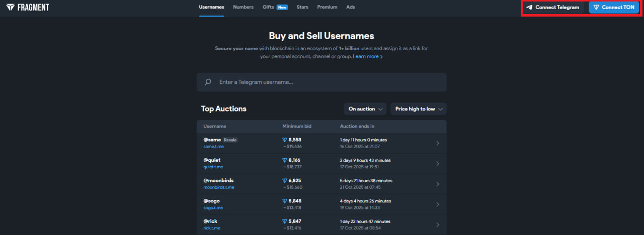The height and width of the screenshot is (235, 644).
Task: Click the magnifier icon in search bar
Action: [x=208, y=82]
